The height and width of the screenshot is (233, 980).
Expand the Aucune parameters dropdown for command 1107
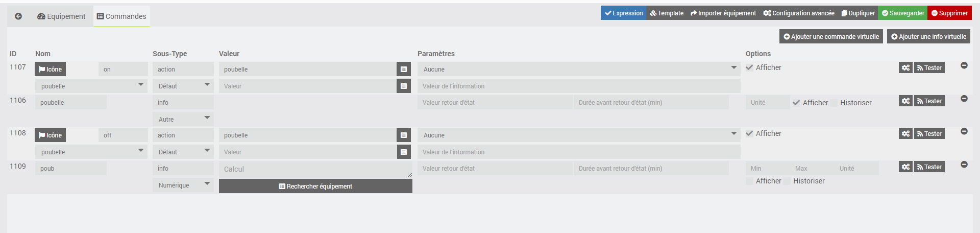point(579,69)
